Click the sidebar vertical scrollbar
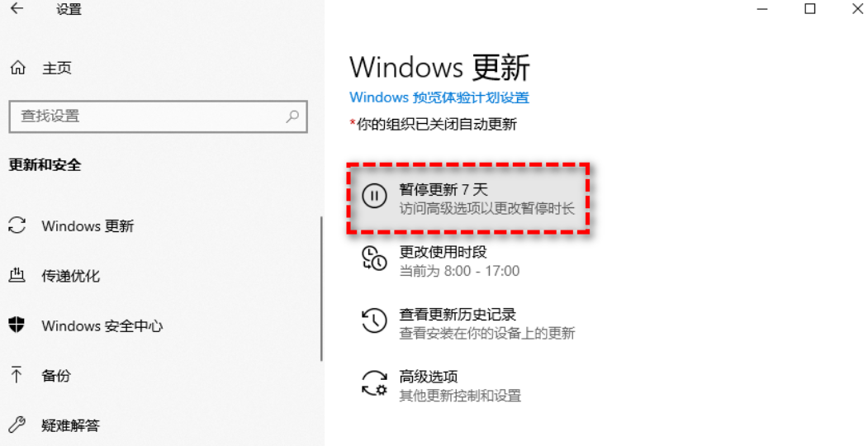This screenshot has height=446, width=868. (321, 289)
